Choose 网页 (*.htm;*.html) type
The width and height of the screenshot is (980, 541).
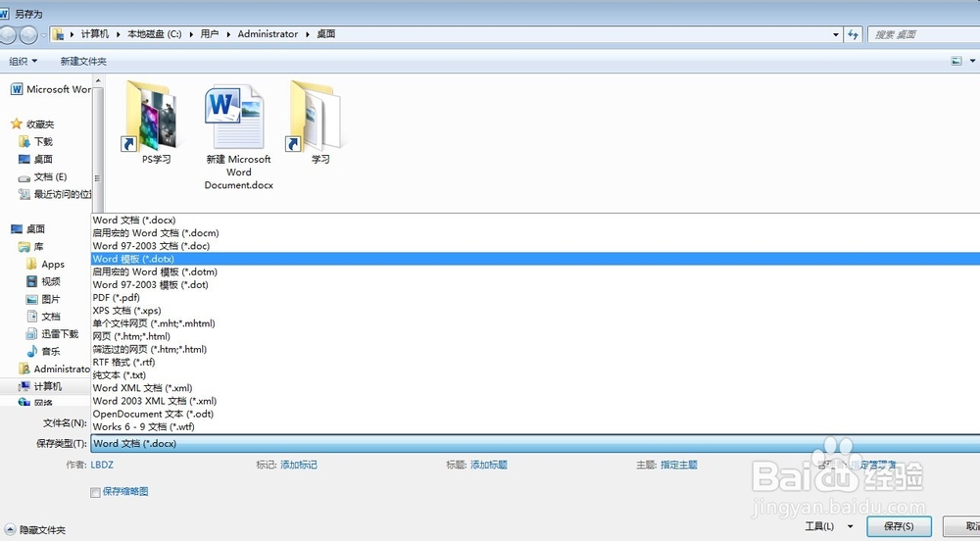(x=536, y=336)
